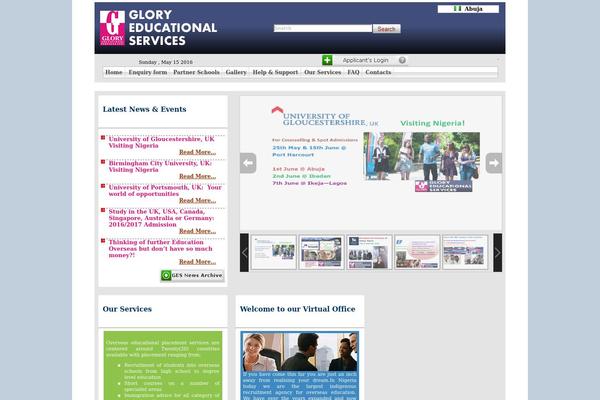Image resolution: width=600 pixels, height=400 pixels.
Task: Click the date Sunday, May 15 2016
Action: (166, 62)
